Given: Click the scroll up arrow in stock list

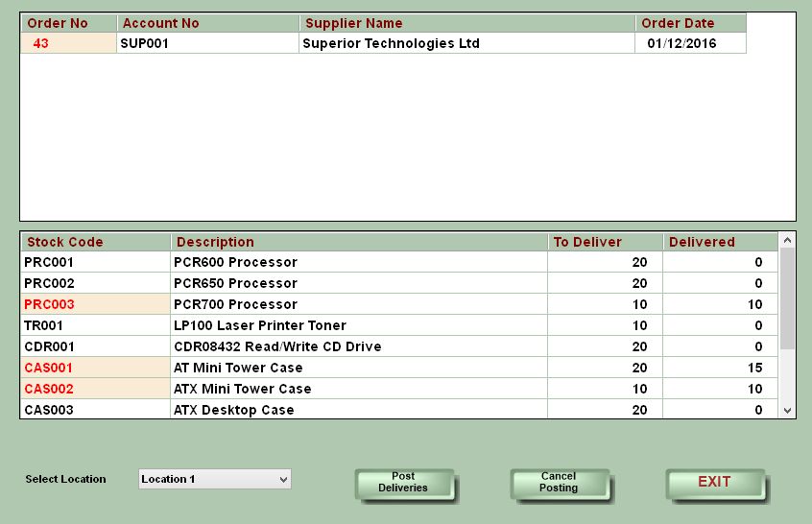Looking at the screenshot, I should point(787,240).
